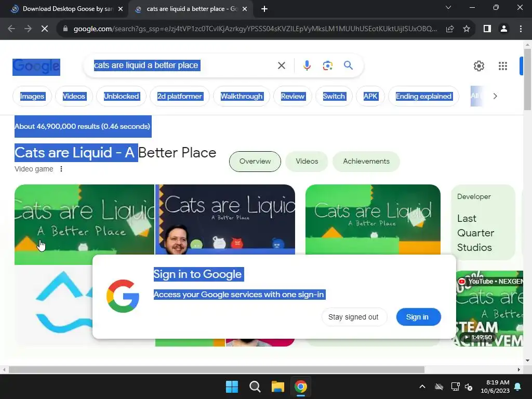The width and height of the screenshot is (532, 399).
Task: Open the Windows Start menu
Action: coord(232,387)
